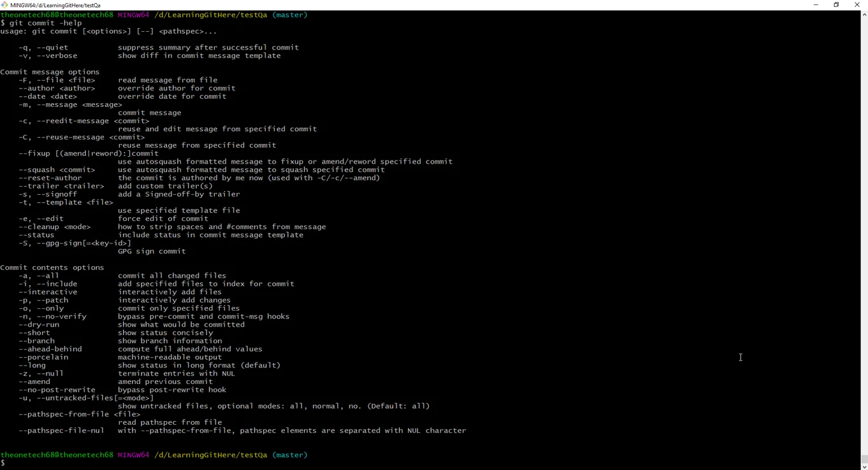Click the usage line of the help output
The height and width of the screenshot is (470, 868).
click(x=108, y=31)
